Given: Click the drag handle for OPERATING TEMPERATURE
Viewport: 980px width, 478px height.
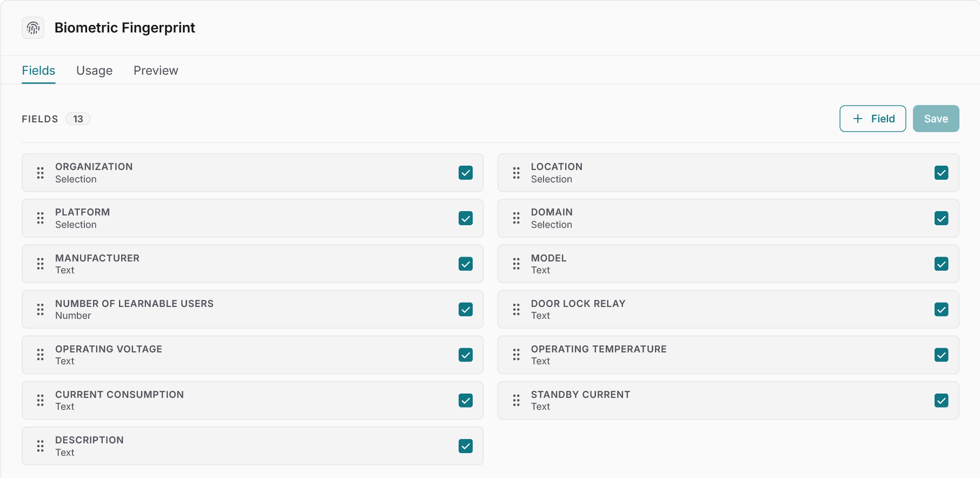Looking at the screenshot, I should point(517,355).
